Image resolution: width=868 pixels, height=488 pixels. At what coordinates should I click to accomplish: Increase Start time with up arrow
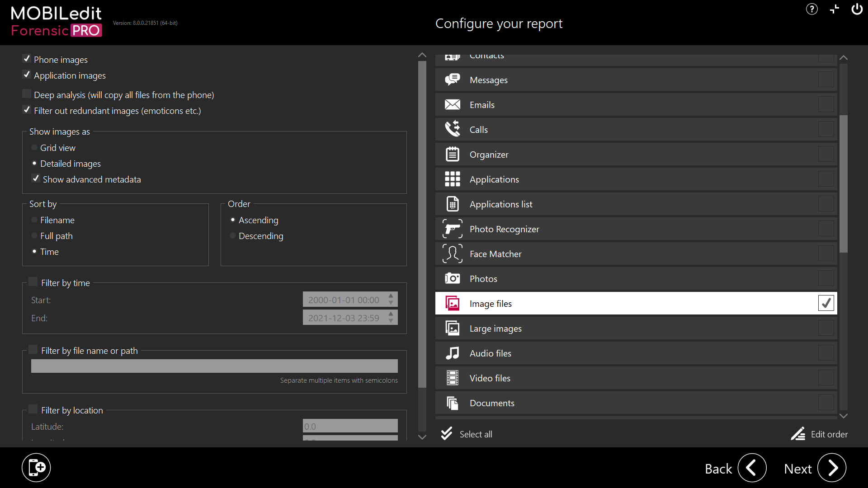click(391, 296)
